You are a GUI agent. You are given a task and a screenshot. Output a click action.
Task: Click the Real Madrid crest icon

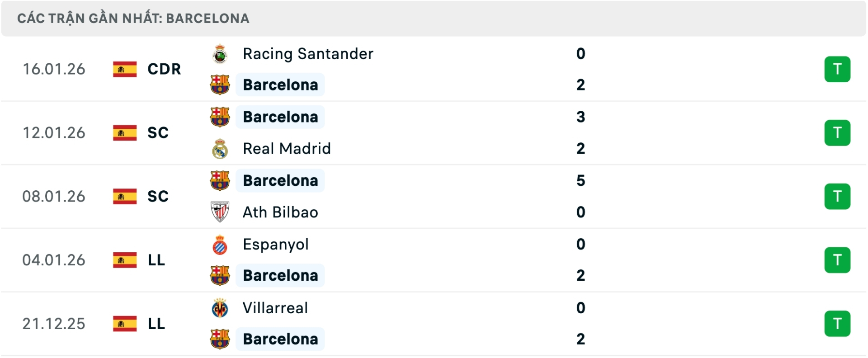(220, 148)
